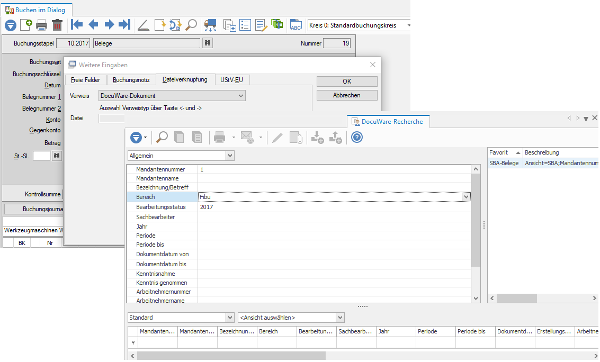
Task: Click Abbrechen in Weitere Eingaben dialog
Action: 347,95
